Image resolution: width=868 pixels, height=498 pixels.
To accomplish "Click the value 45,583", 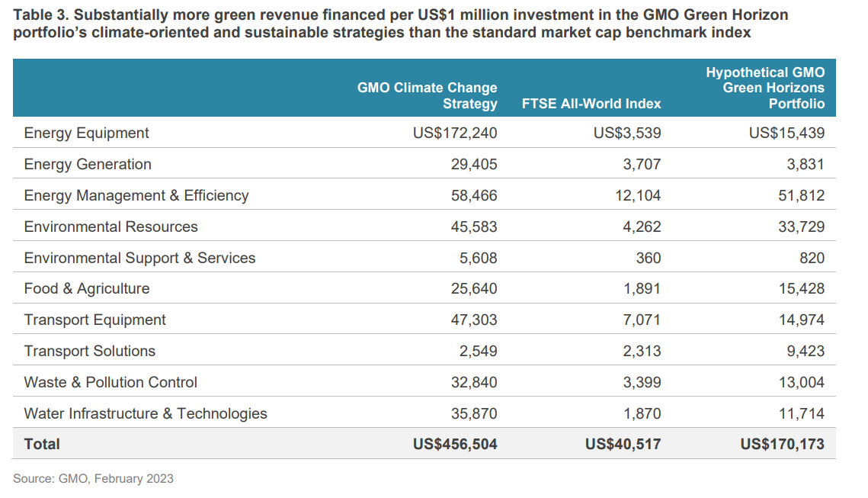I will 474,227.
